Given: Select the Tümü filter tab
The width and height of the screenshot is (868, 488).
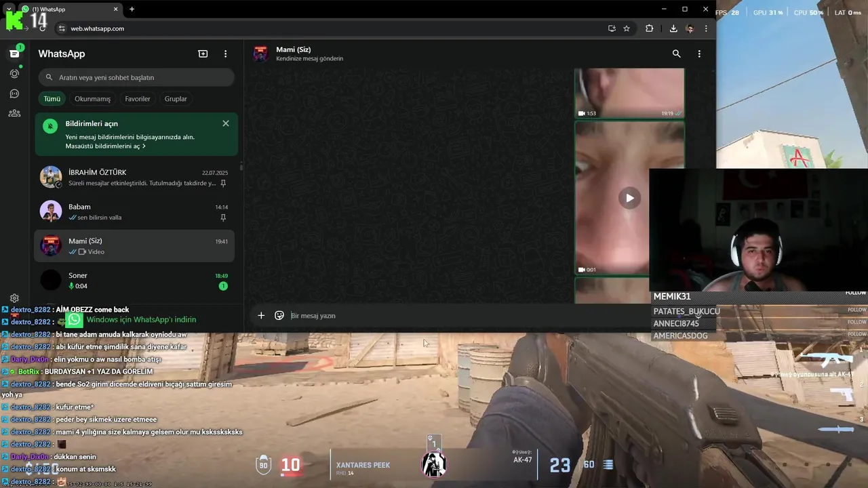Looking at the screenshot, I should (x=52, y=99).
